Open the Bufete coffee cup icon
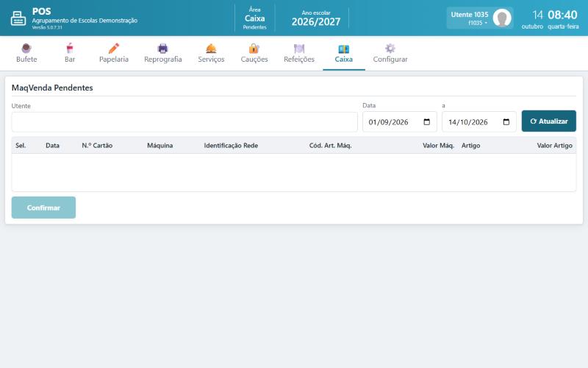The image size is (588, 368). click(26, 48)
